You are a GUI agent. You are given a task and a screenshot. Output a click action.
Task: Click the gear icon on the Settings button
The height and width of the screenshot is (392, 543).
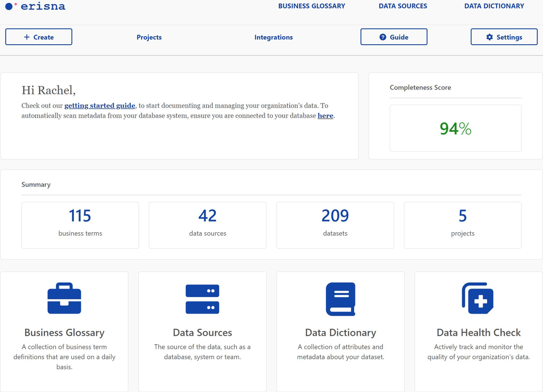point(488,37)
